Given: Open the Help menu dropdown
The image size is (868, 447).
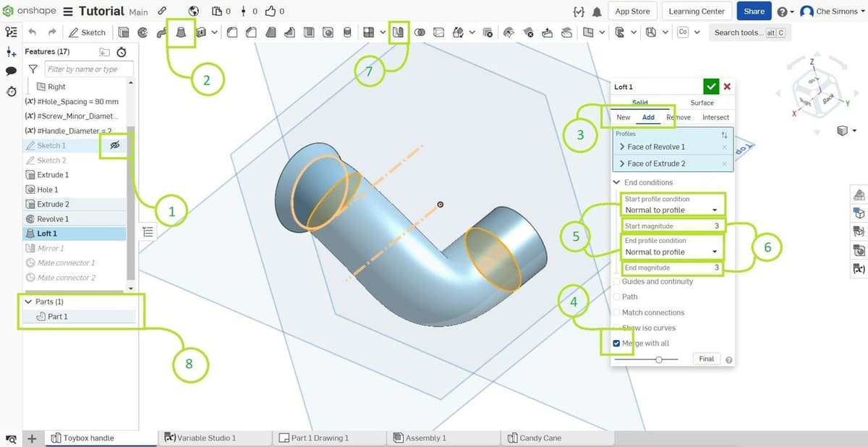Looking at the screenshot, I should coord(786,12).
